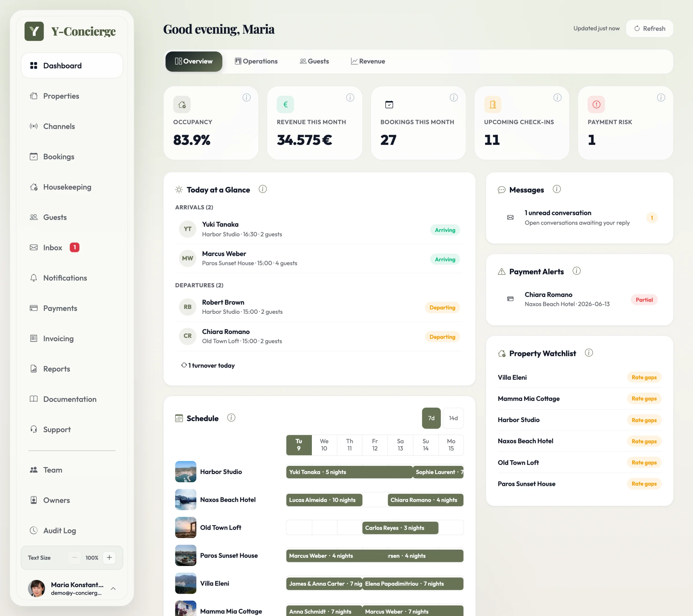The image size is (693, 616).
Task: Click the Partial payment status badge
Action: pos(644,300)
